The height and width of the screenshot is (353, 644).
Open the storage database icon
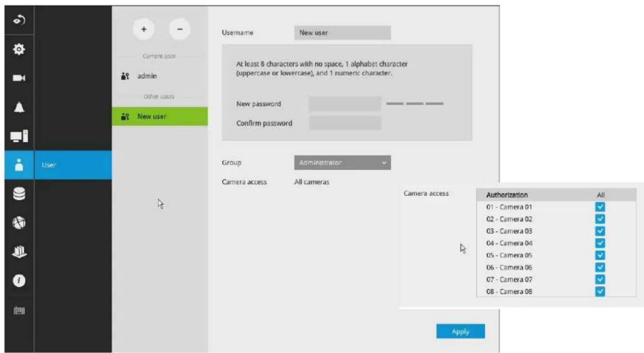(x=19, y=194)
